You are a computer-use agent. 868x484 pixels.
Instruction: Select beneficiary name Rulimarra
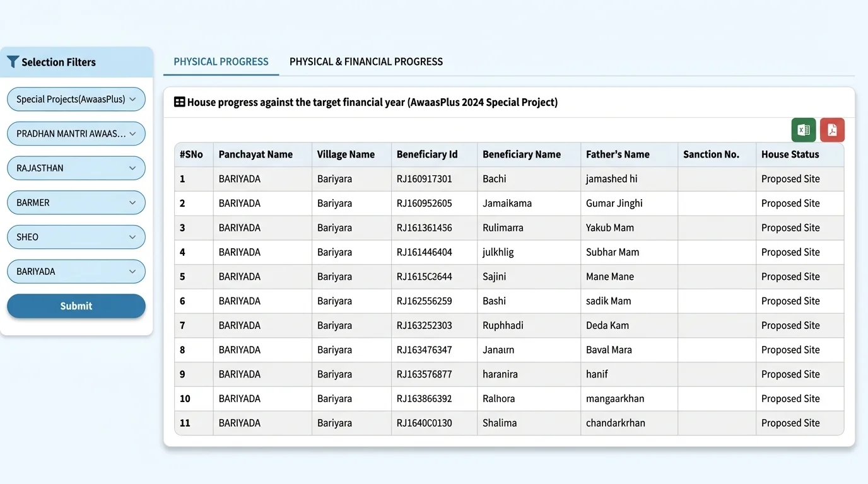(x=503, y=228)
